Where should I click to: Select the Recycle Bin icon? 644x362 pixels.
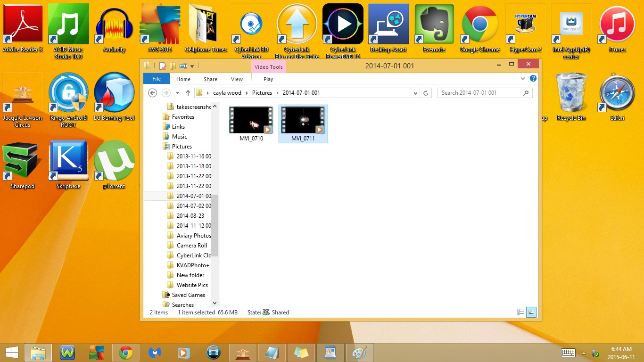(x=571, y=96)
